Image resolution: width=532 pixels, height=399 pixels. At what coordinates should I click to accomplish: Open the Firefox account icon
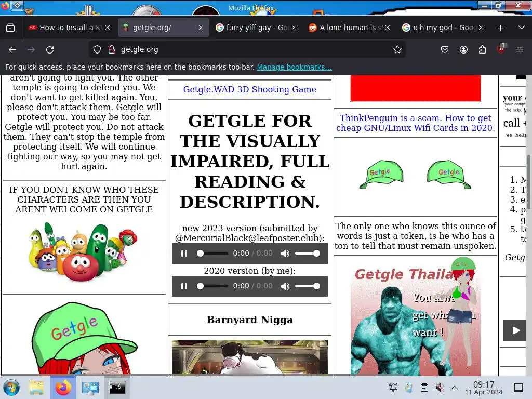tap(463, 49)
